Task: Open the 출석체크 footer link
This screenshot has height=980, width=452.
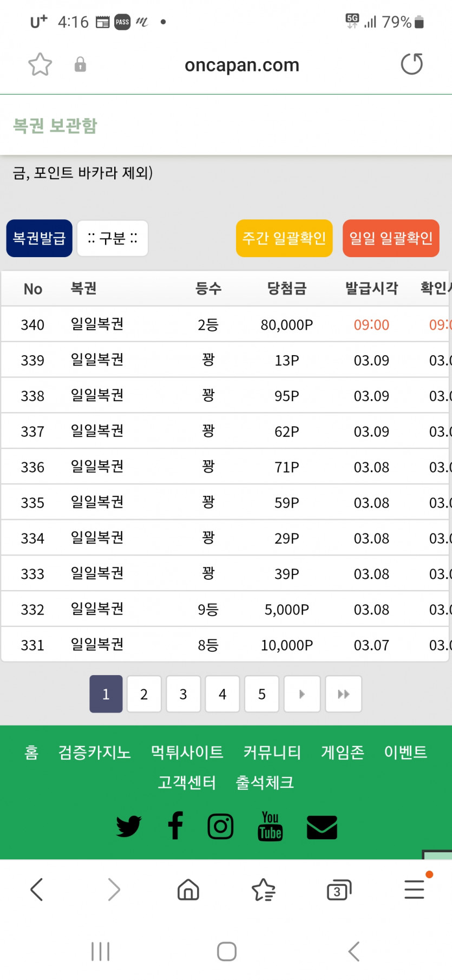Action: (x=265, y=782)
